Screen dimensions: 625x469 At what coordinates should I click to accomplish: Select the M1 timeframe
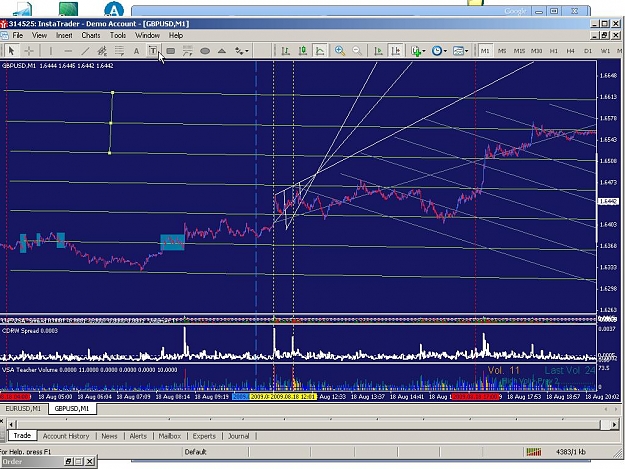point(485,51)
